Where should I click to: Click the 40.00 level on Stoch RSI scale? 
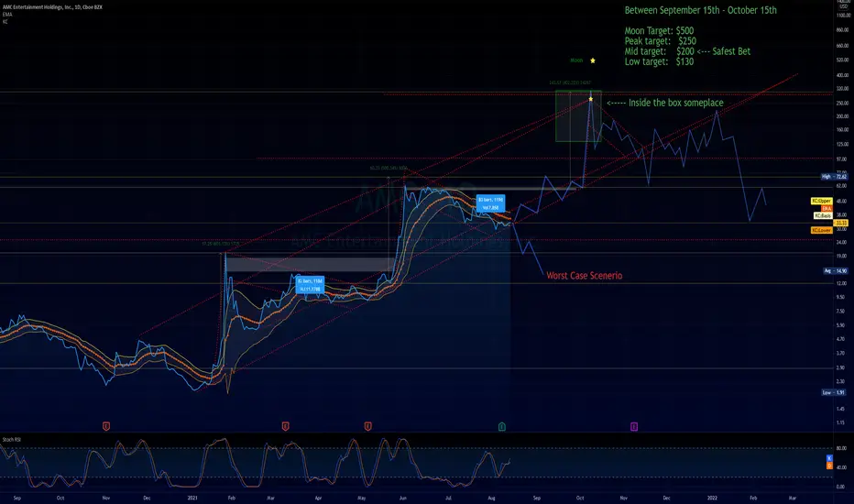click(841, 467)
